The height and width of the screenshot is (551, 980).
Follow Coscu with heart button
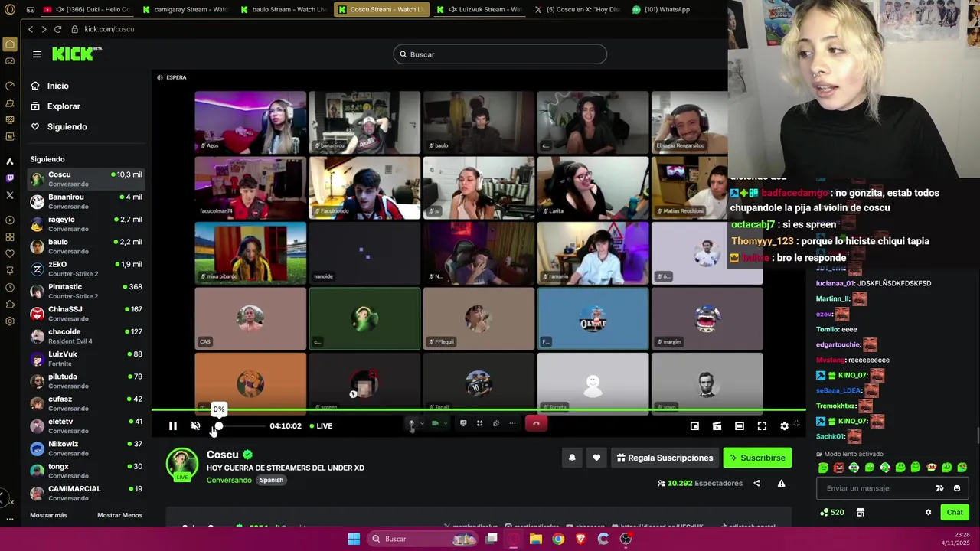pyautogui.click(x=596, y=458)
